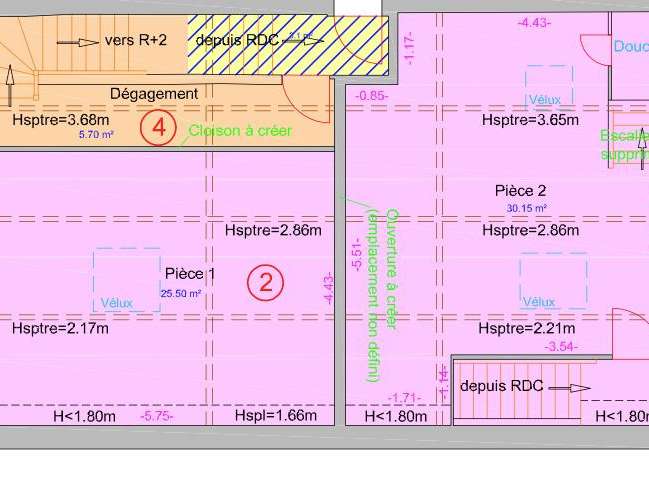Select the "-5.75-" dimension value
Screen dimensions: 649x487
(x=156, y=416)
